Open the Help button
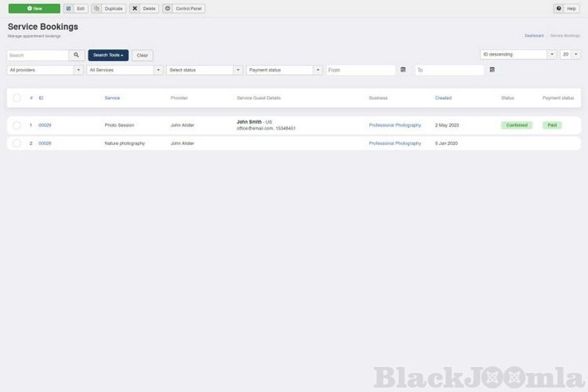588x392 pixels. [x=566, y=8]
